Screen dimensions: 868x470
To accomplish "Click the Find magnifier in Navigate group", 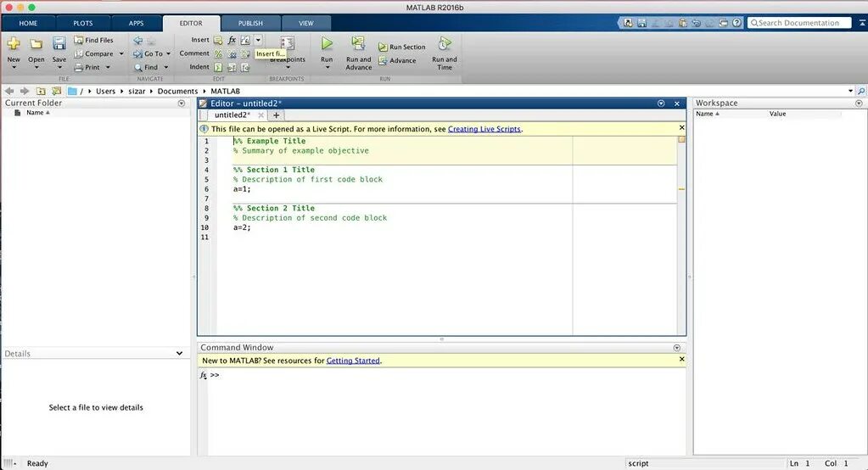I will point(137,68).
